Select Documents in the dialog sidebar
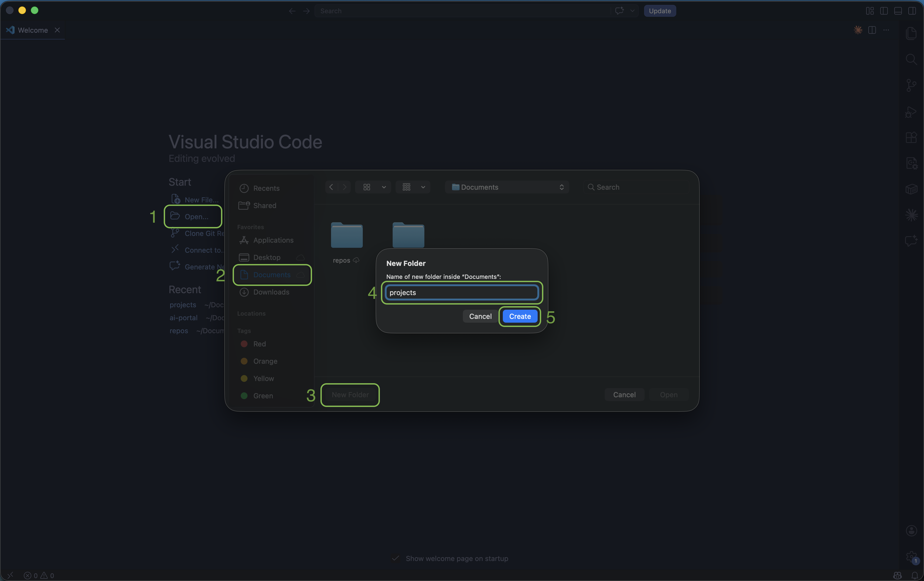 (272, 274)
